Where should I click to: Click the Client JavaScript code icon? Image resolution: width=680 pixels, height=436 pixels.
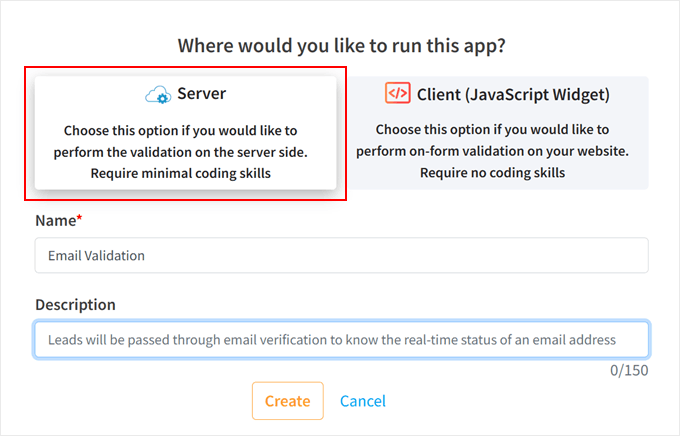tap(398, 93)
